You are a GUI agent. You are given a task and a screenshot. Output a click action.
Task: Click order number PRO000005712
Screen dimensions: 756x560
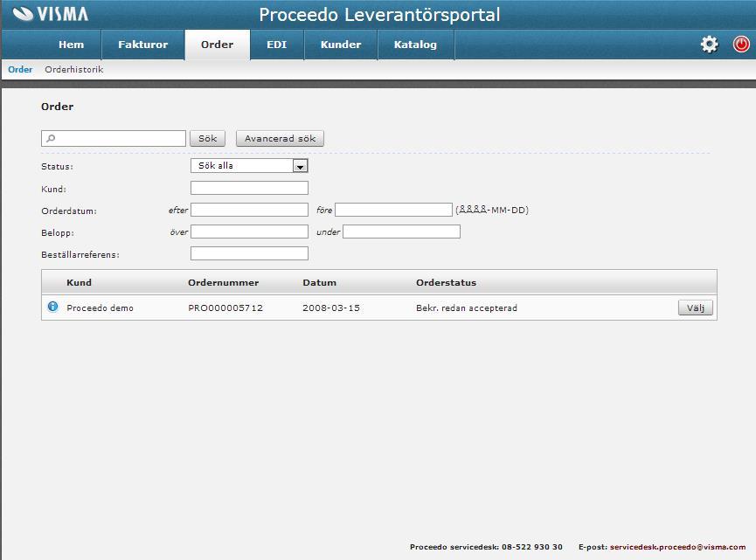click(225, 308)
